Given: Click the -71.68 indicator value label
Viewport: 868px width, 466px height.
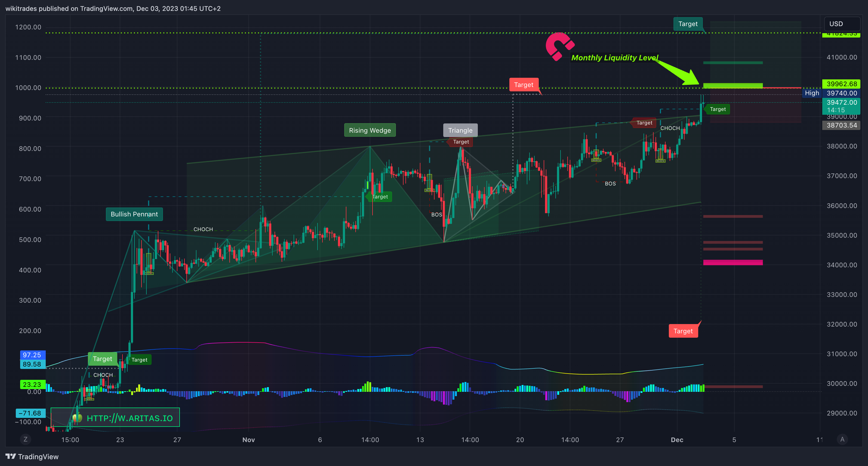Looking at the screenshot, I should click(30, 413).
